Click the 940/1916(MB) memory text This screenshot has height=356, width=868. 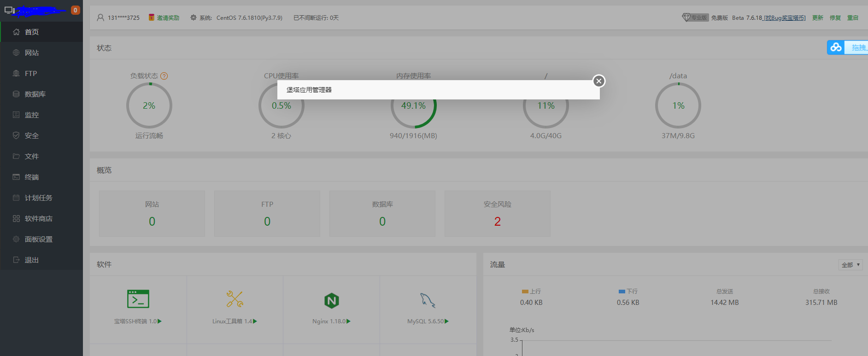[x=414, y=136]
